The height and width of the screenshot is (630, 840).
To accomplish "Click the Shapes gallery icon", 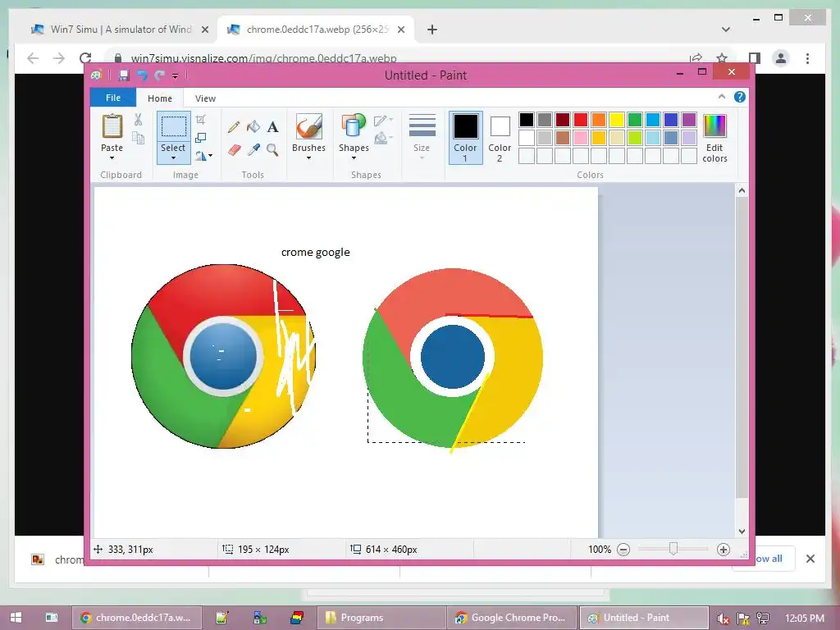I will click(354, 126).
